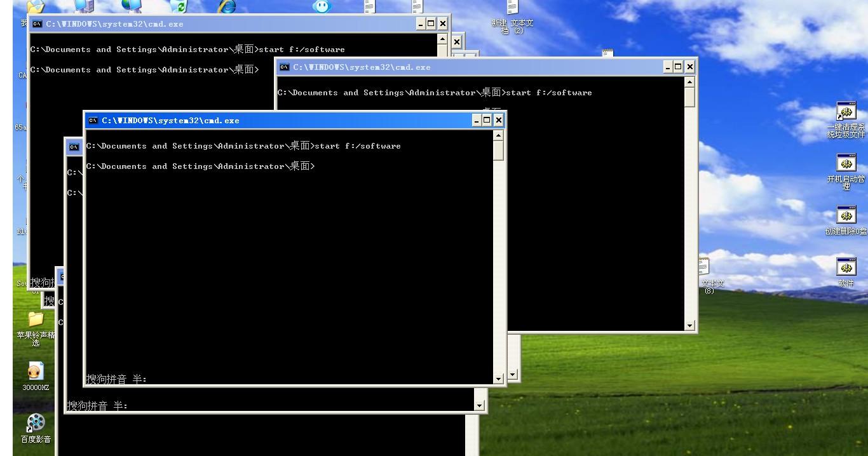Click the top-left cmd window's title text
Screen dimensions: 868x456
pyautogui.click(x=115, y=24)
